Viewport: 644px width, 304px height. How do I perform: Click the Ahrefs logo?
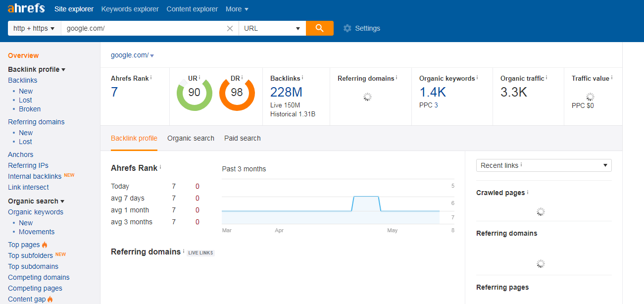[26, 8]
